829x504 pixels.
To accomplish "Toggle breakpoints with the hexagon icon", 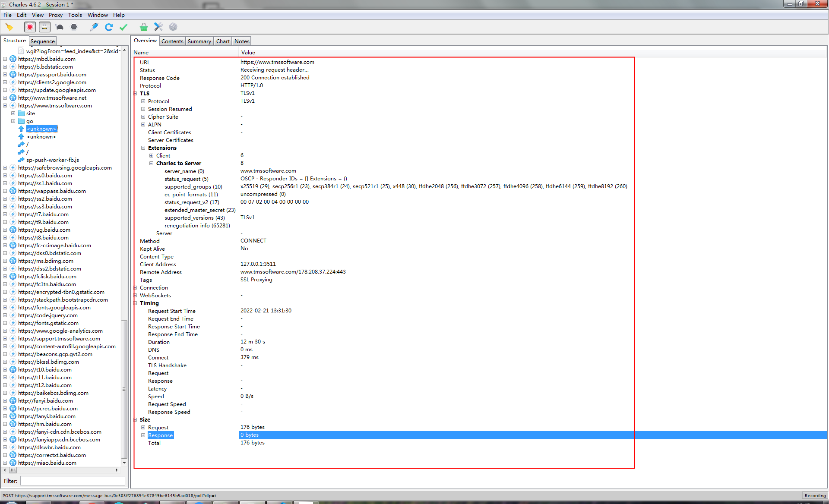I will [x=74, y=27].
